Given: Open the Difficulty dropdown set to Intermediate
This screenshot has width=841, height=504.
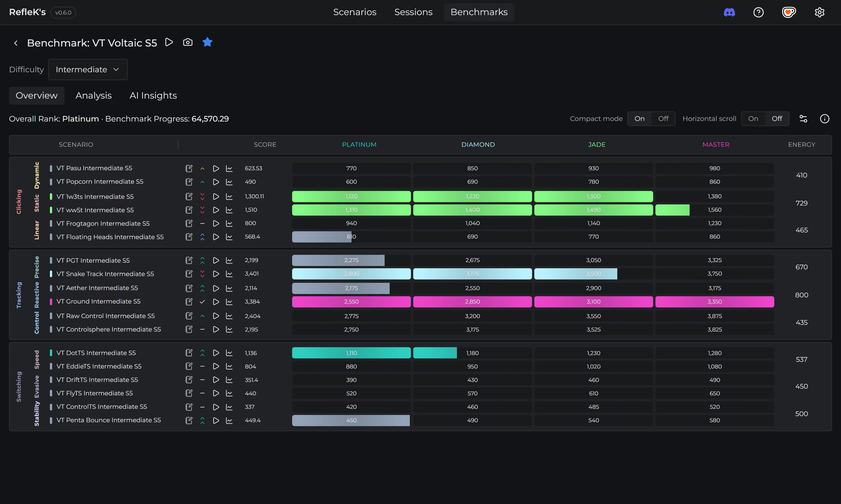Looking at the screenshot, I should [88, 69].
